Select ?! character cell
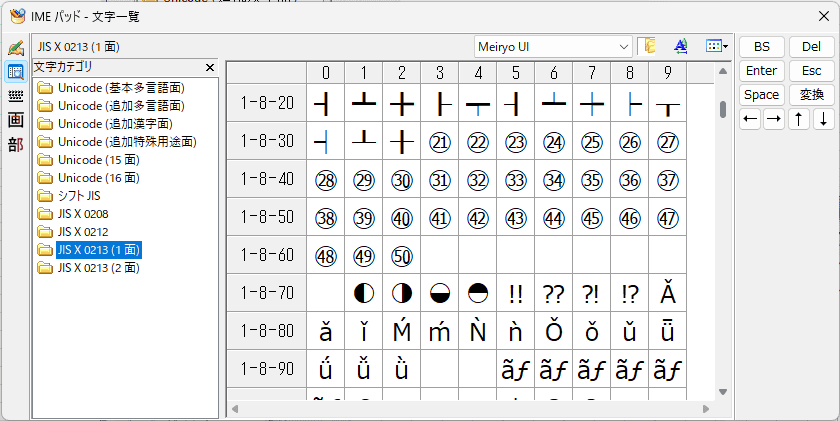This screenshot has width=840, height=421. tap(591, 293)
